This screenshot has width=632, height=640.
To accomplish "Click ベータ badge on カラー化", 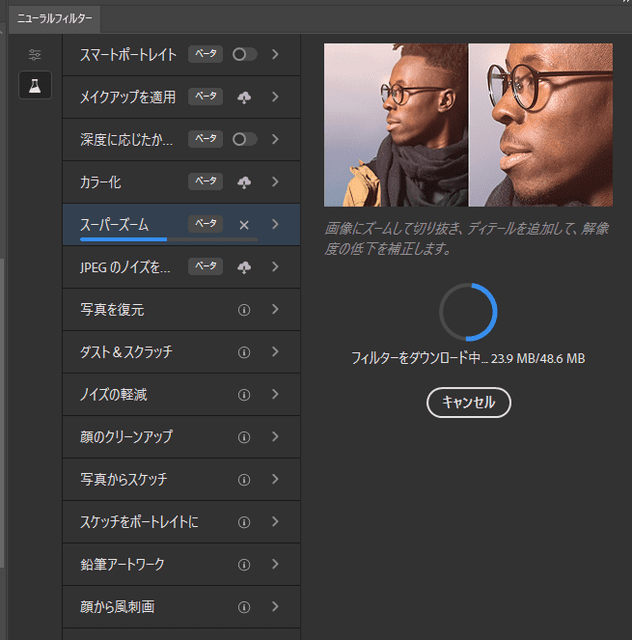I will coord(205,181).
